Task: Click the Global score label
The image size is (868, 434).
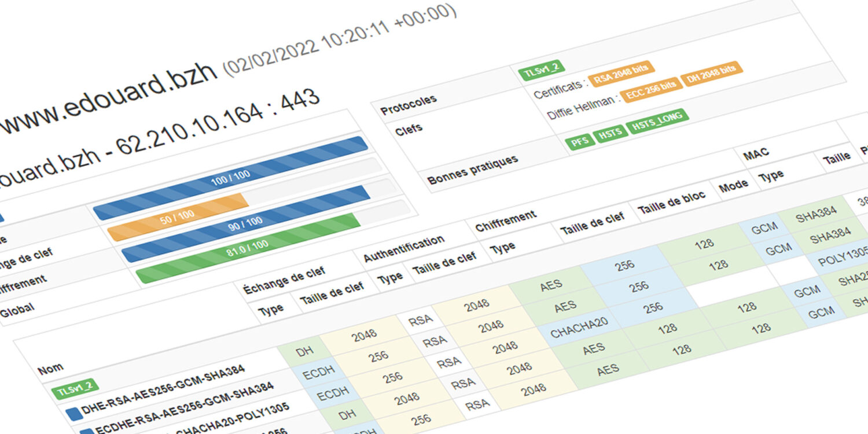Action: click(x=17, y=311)
